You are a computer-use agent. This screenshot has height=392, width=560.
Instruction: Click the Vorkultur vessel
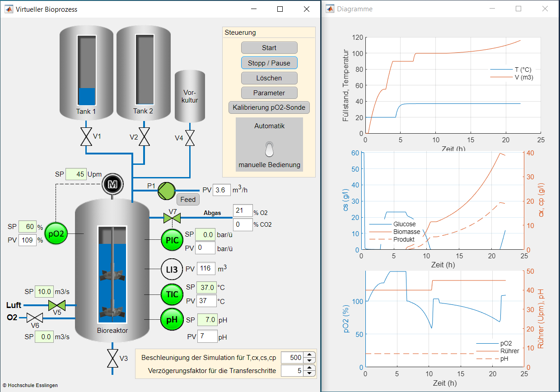[x=190, y=96]
